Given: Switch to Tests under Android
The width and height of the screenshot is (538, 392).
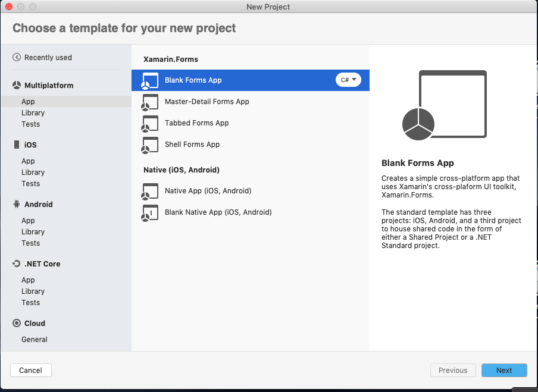Looking at the screenshot, I should tap(30, 243).
